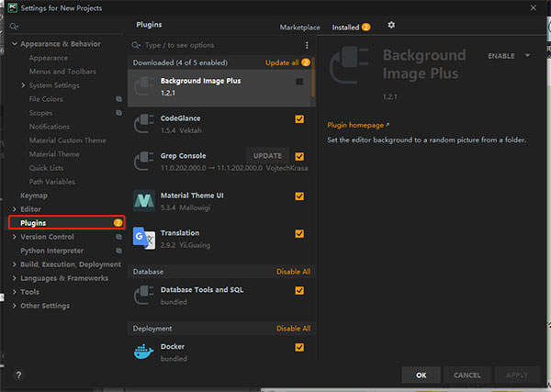Click the Update button for Grep Console
This screenshot has height=392, width=551.
(x=266, y=156)
